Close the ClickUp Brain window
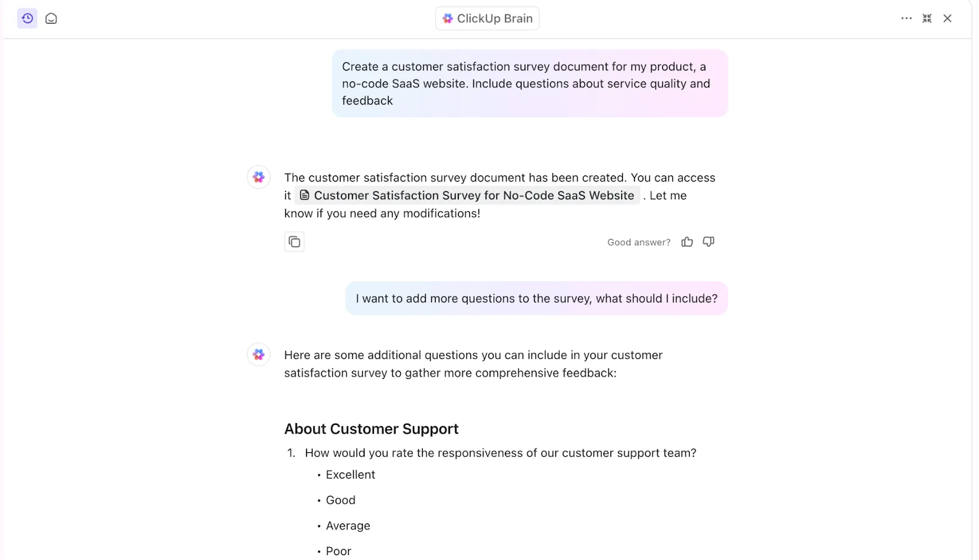This screenshot has width=979, height=560. pos(947,18)
